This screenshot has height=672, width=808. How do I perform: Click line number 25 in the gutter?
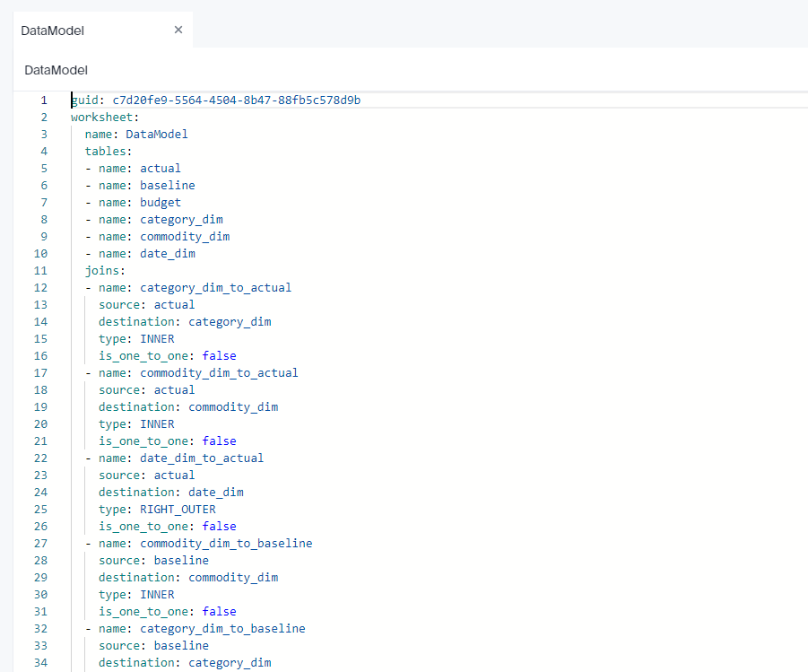tap(39, 509)
